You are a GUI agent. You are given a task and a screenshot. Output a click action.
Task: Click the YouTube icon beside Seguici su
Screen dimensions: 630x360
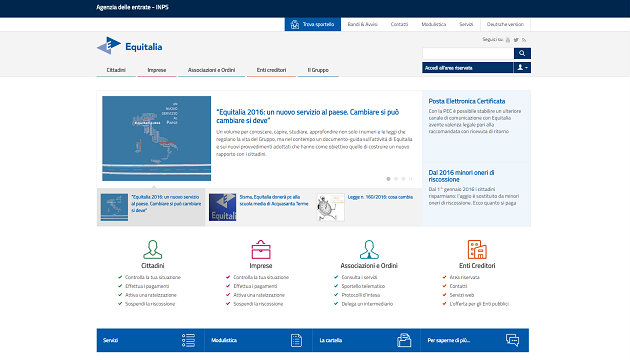pos(508,40)
